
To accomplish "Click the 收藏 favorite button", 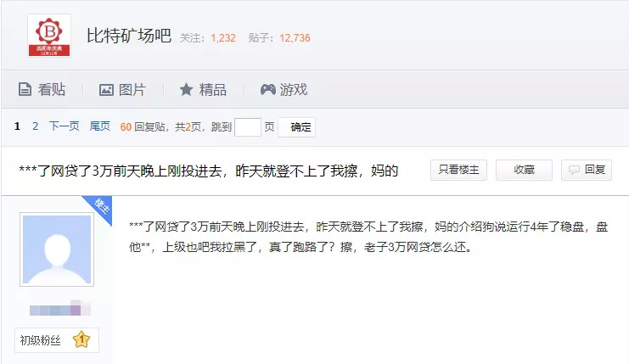I will coord(524,170).
